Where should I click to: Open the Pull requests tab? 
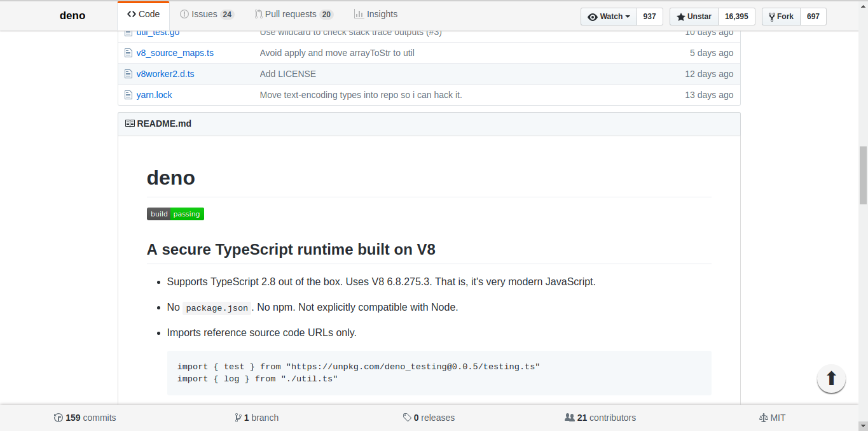(x=294, y=14)
